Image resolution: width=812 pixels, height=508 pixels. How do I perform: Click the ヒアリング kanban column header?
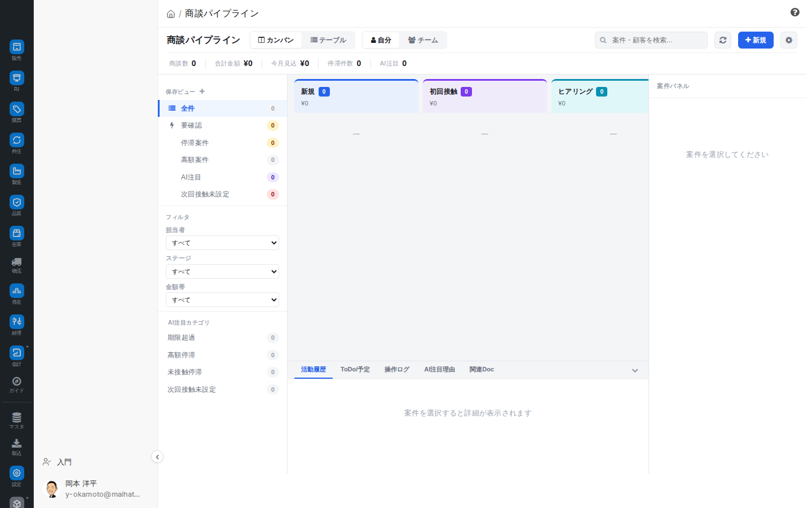point(600,97)
